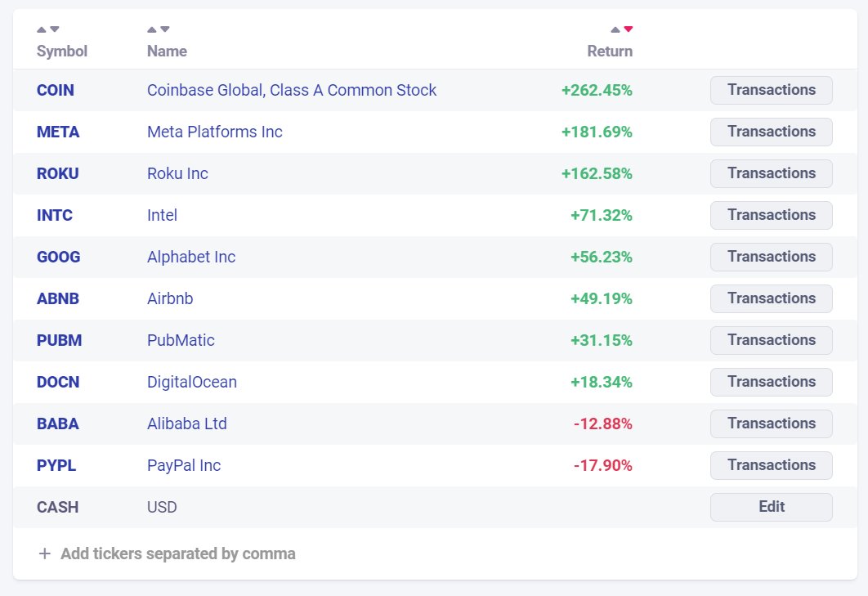Screen dimensions: 868x596
Task: Open Transactions for INTC
Action: [x=771, y=215]
